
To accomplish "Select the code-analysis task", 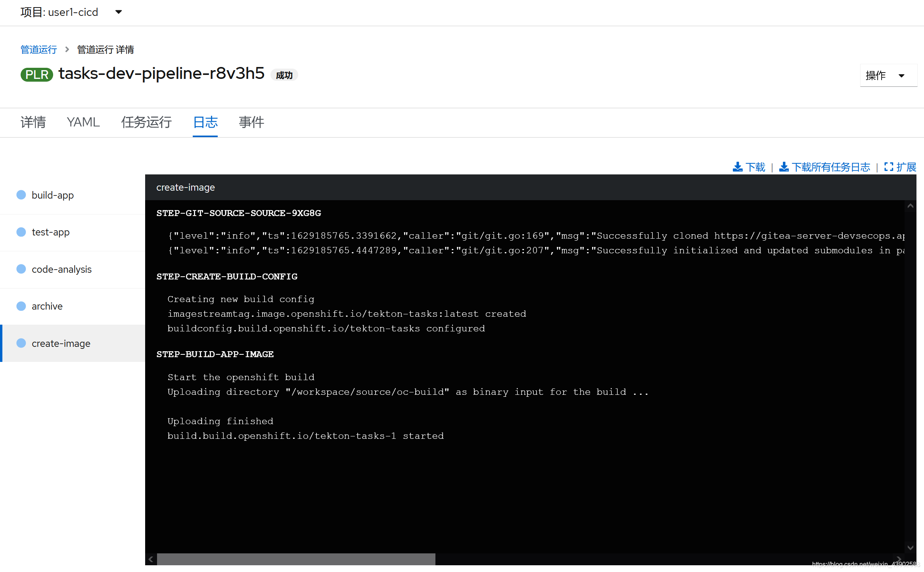I will point(73,270).
